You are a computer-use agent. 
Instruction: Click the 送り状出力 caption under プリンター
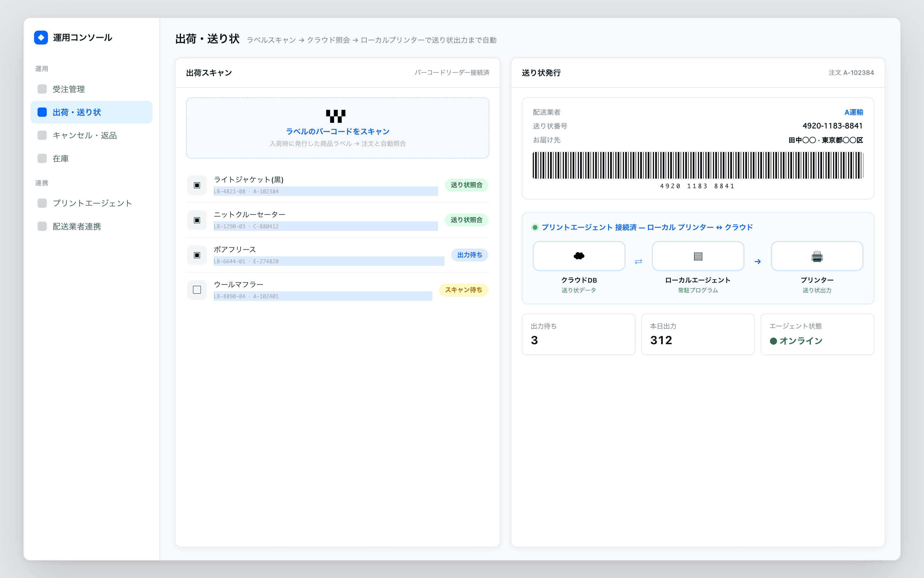pos(817,290)
